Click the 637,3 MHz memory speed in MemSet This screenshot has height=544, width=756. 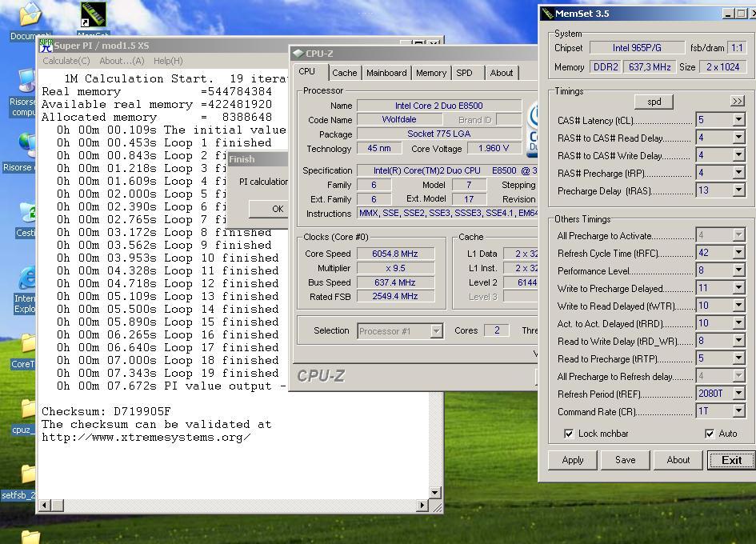[650, 67]
